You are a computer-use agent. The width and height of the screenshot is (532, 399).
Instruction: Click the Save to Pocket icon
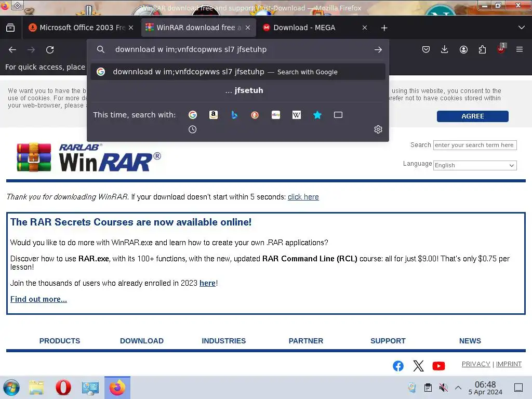tap(426, 49)
